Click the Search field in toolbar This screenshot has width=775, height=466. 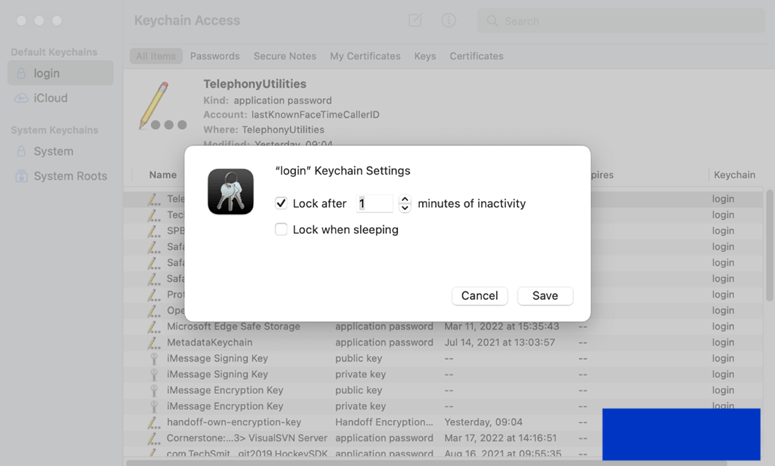click(x=620, y=21)
